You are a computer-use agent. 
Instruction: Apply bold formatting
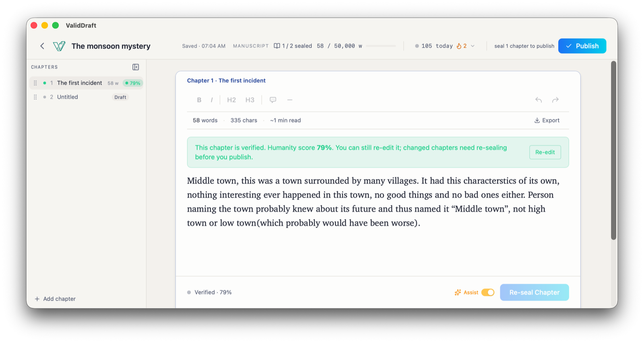199,100
